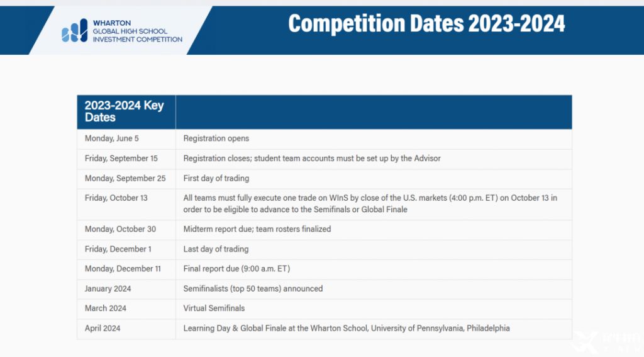Click the WHARTON Global High School Investment Competition text
Screen dimensions: 644x357
137,31
